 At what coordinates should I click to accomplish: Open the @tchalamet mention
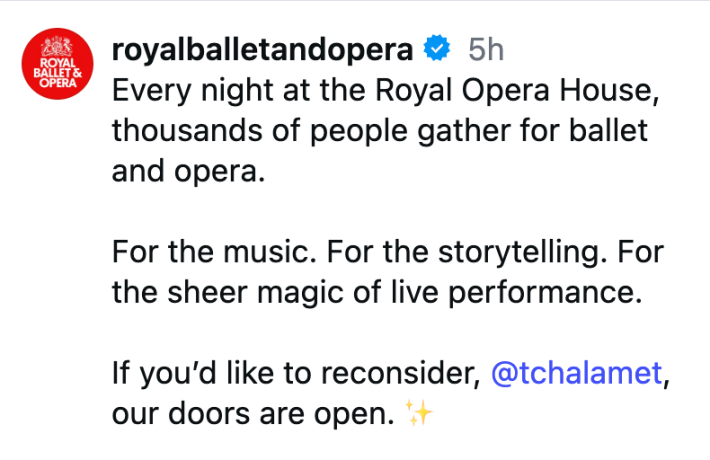(x=577, y=373)
